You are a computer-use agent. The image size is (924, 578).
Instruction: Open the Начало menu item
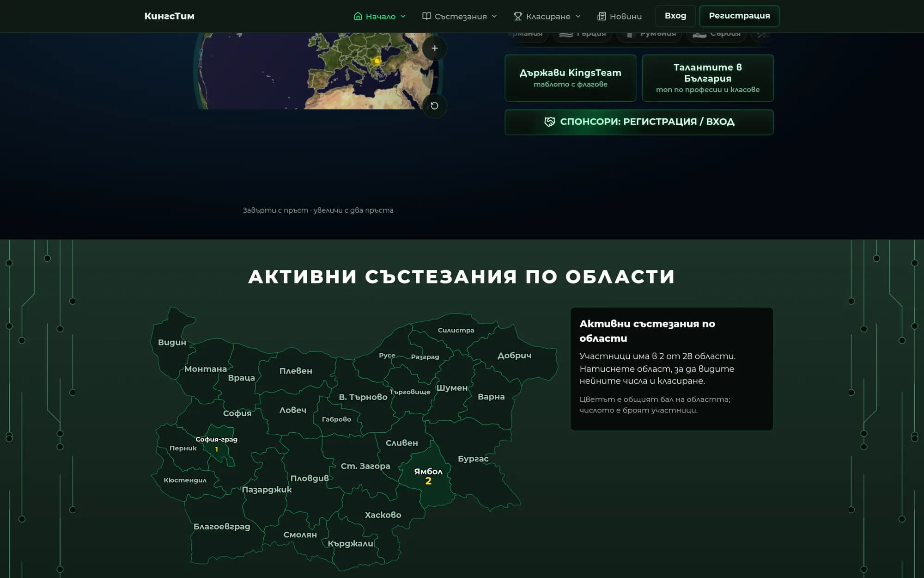380,16
